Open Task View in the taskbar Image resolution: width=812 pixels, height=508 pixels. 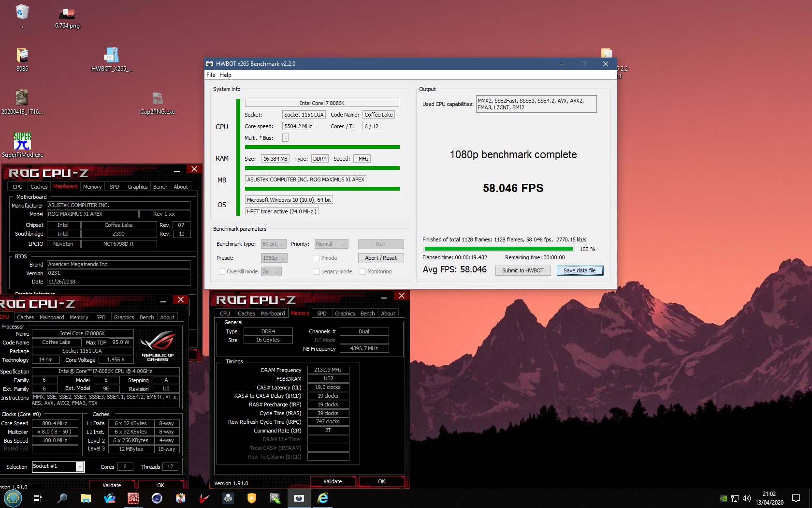coord(38,498)
